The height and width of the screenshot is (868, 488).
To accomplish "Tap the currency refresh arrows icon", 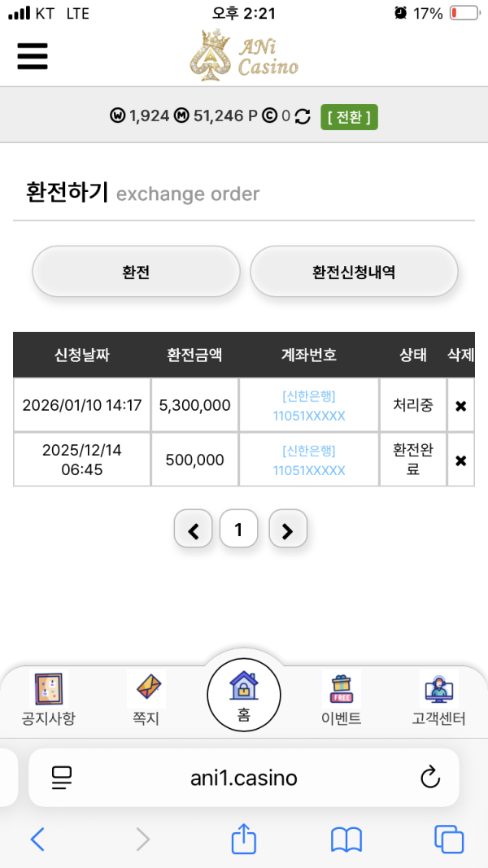I will (302, 117).
